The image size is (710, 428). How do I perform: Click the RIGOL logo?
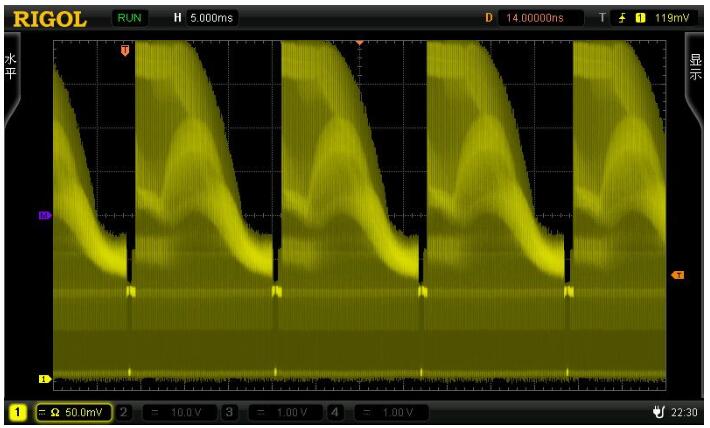(x=50, y=18)
